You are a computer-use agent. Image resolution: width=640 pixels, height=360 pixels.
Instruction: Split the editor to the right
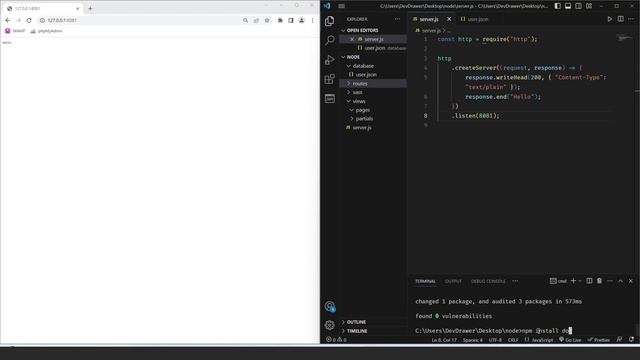click(620, 19)
